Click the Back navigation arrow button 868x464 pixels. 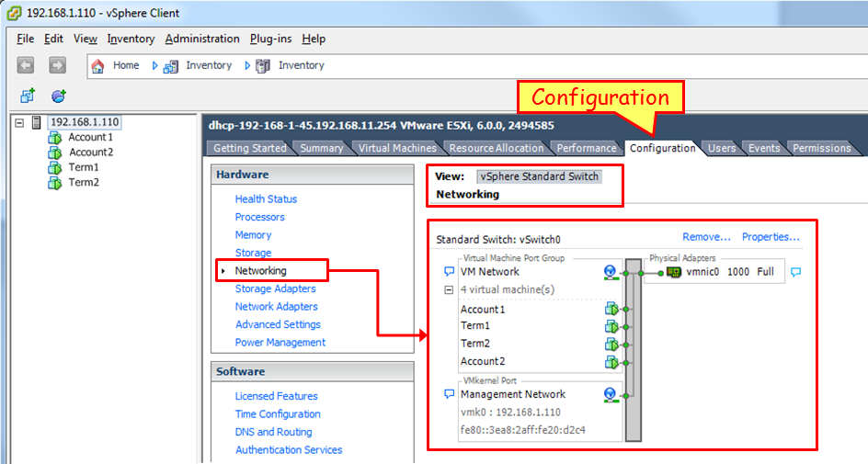(26, 65)
